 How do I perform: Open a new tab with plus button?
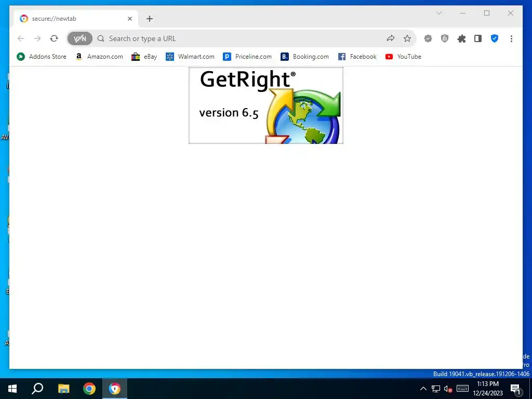point(150,19)
